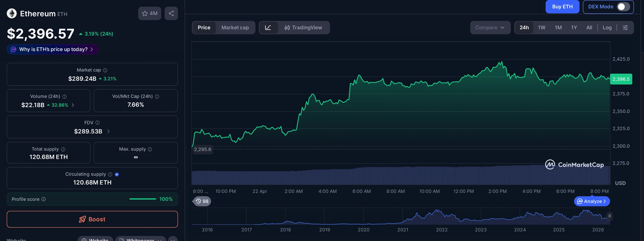Click the $2,396.57 price heading
This screenshot has width=644, height=241.
point(41,34)
